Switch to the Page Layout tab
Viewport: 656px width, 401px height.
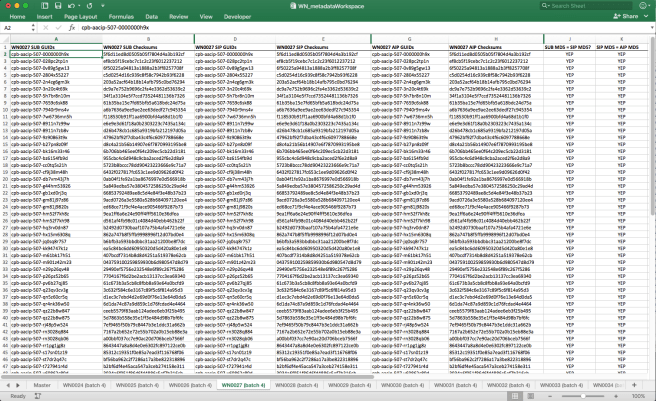[x=80, y=17]
